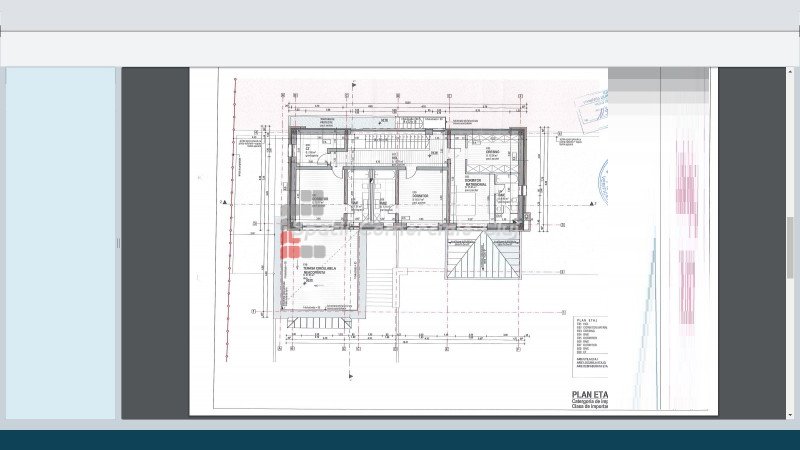Click the round blue stamp at the page edge
This screenshot has width=800, height=450.
[603, 181]
